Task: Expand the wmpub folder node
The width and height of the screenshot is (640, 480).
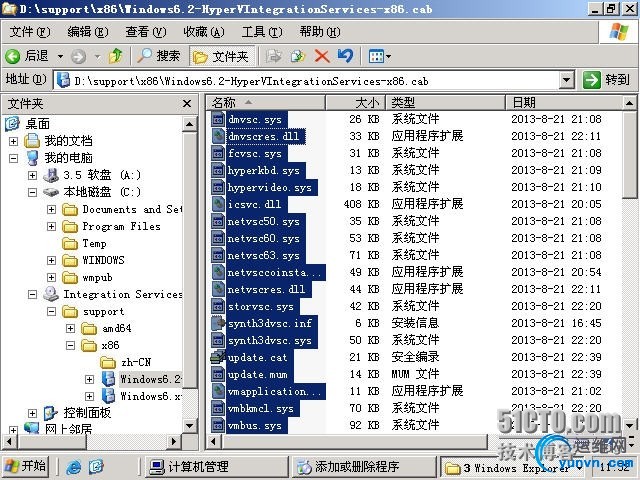Action: click(51, 278)
